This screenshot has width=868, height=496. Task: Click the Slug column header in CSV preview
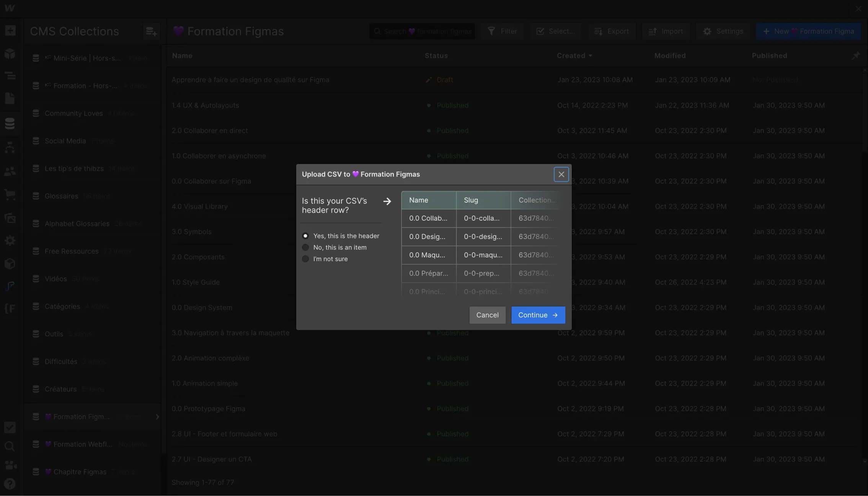click(x=483, y=200)
